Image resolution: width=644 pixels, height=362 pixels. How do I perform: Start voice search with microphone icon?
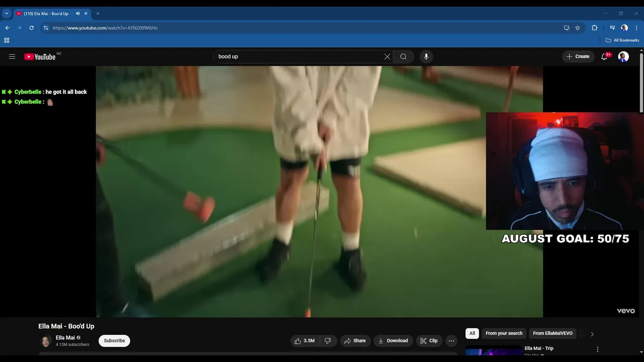(426, 57)
